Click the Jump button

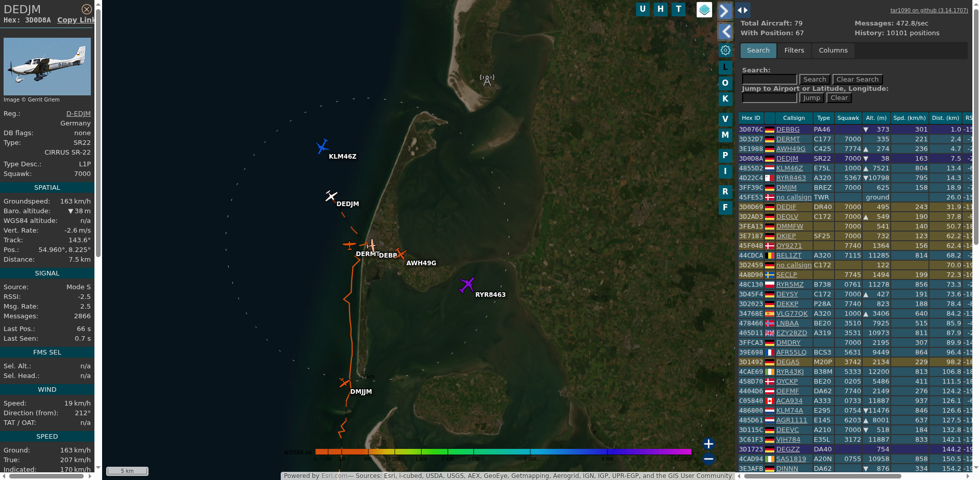pyautogui.click(x=812, y=98)
